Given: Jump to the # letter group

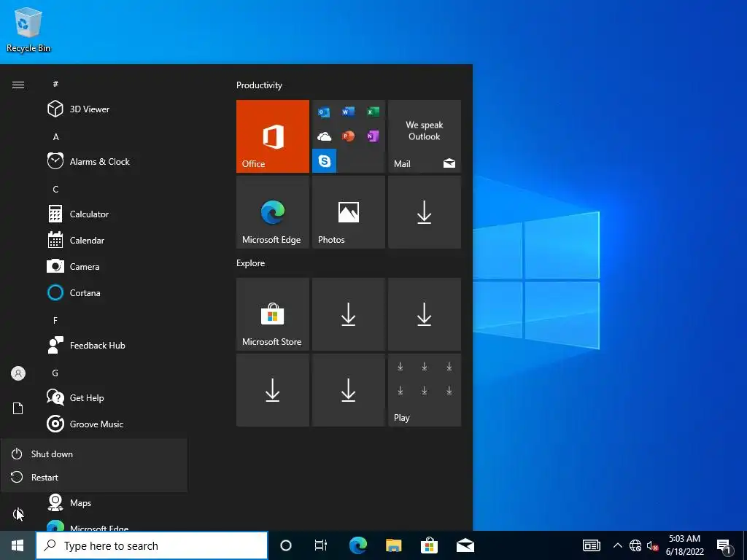Looking at the screenshot, I should pyautogui.click(x=55, y=84).
